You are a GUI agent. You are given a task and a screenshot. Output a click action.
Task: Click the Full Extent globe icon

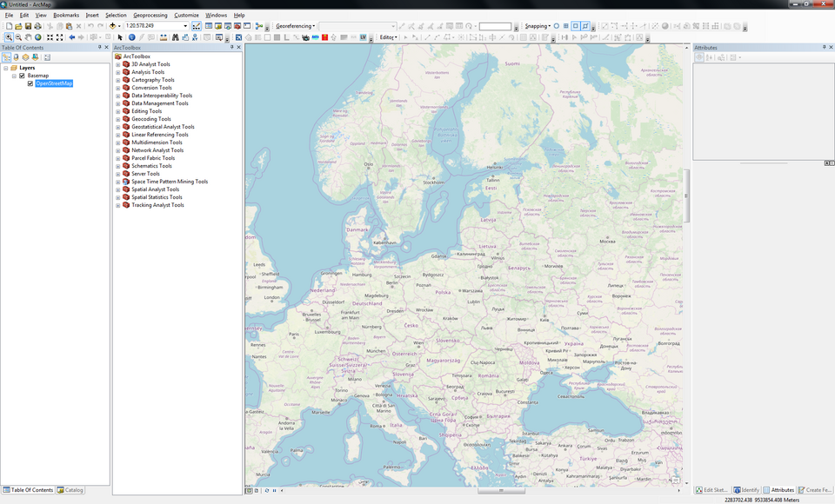[37, 38]
